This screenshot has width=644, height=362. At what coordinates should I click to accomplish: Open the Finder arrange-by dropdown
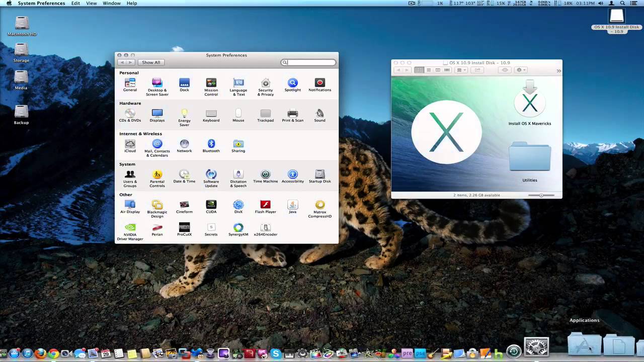coord(461,70)
